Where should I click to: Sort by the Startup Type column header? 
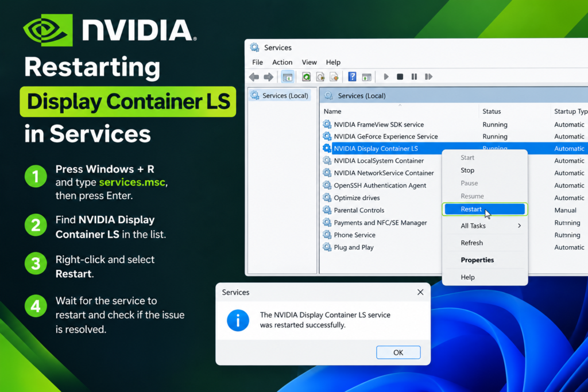point(570,111)
